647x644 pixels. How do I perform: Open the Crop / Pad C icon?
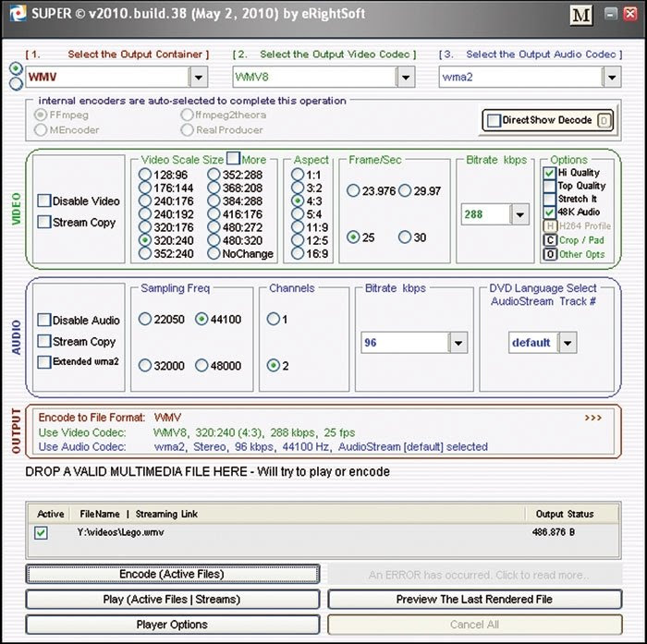click(550, 240)
